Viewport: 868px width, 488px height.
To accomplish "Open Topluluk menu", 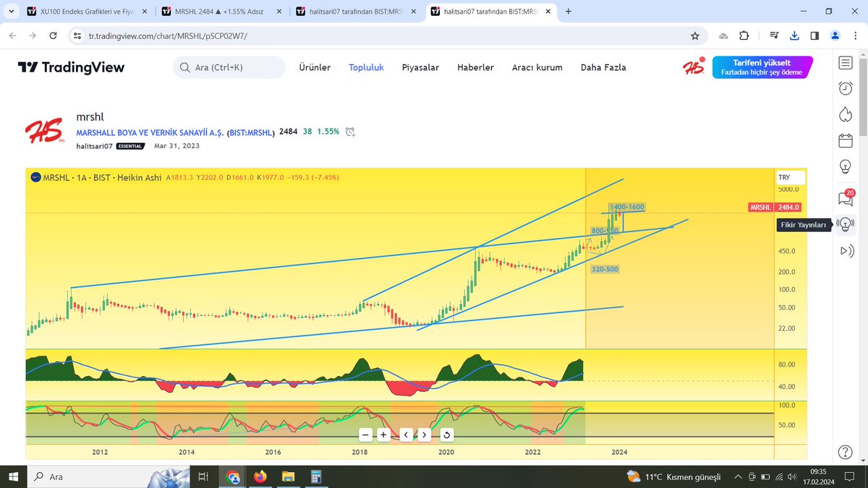I will point(366,67).
